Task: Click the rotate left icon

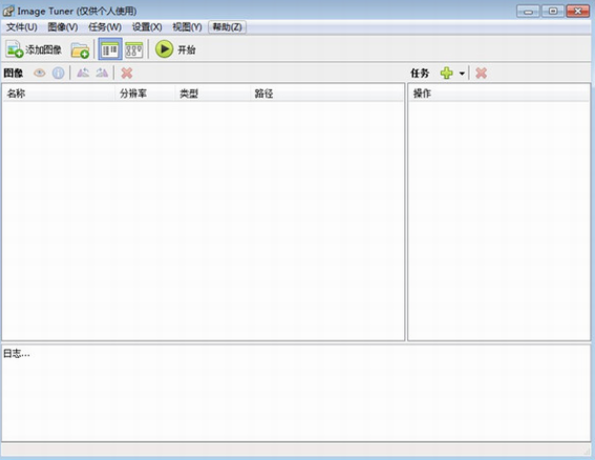Action: pyautogui.click(x=83, y=72)
